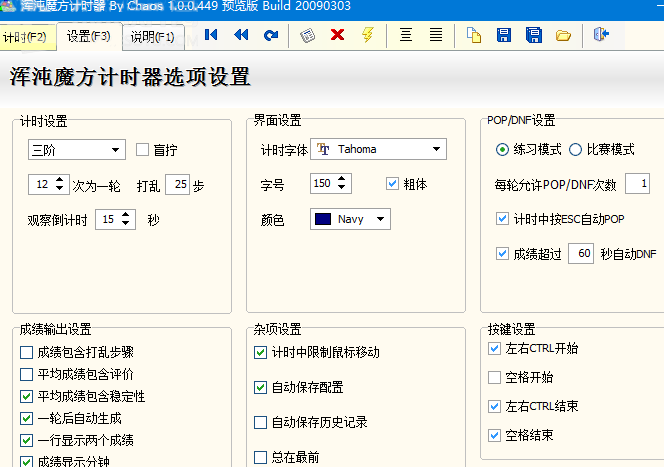Viewport: 664px width, 467px height.
Task: Open file using the yellow folder icon
Action: pyautogui.click(x=563, y=36)
